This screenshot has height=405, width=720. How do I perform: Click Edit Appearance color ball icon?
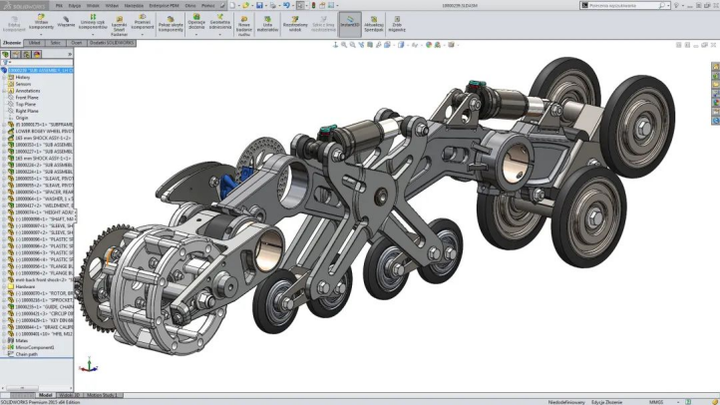(428, 45)
